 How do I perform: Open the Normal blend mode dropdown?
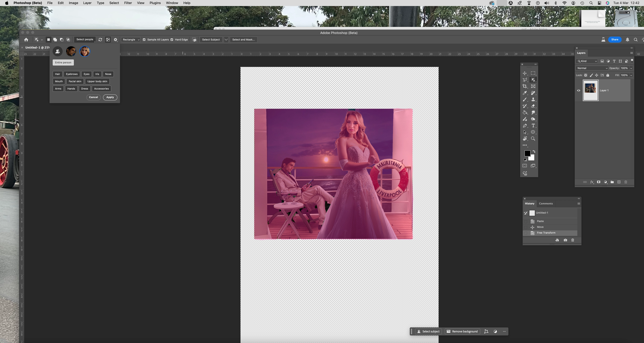click(592, 68)
